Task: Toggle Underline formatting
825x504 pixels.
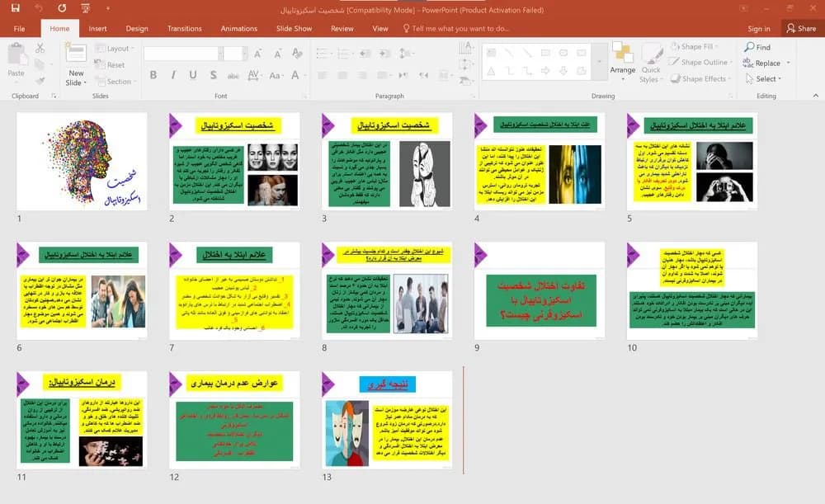Action: [x=193, y=75]
